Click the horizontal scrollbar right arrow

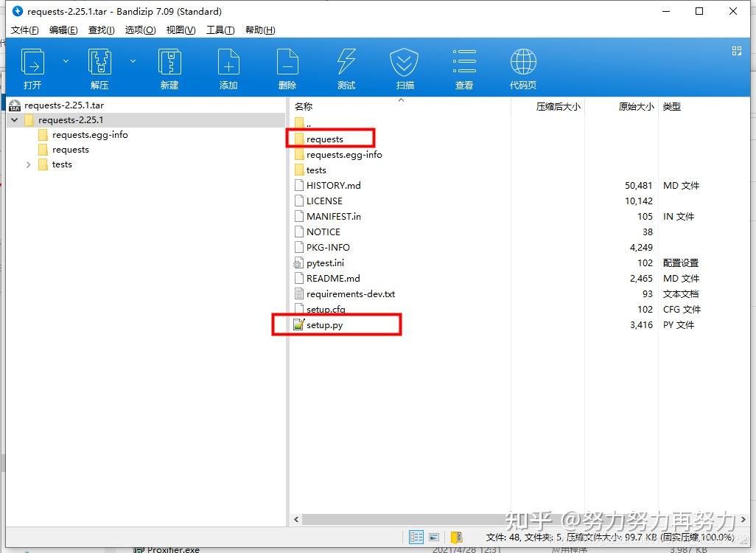pos(743,520)
